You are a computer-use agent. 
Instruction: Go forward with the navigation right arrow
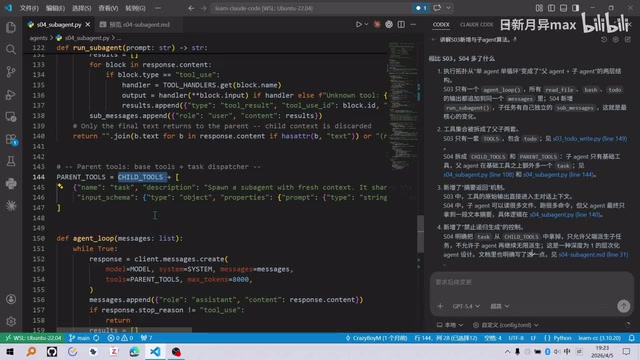click(204, 8)
